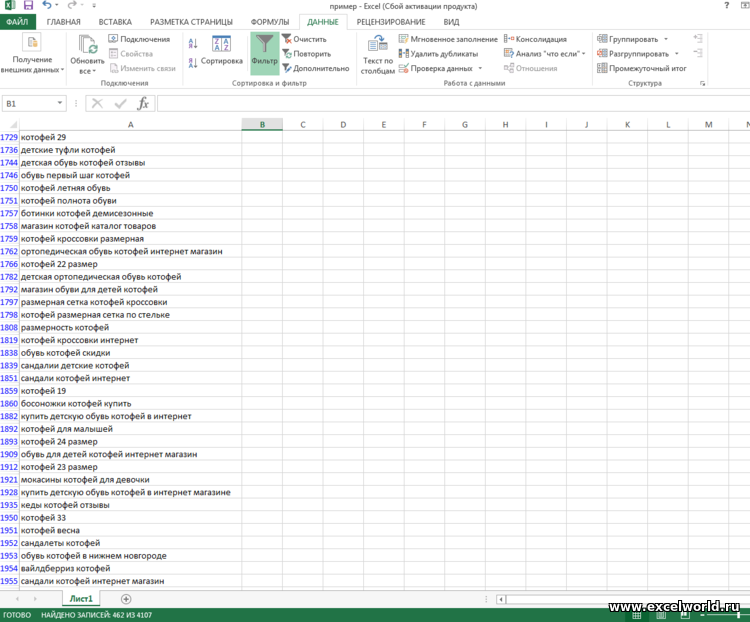
Task: Switch to the Review tab
Action: 391,22
